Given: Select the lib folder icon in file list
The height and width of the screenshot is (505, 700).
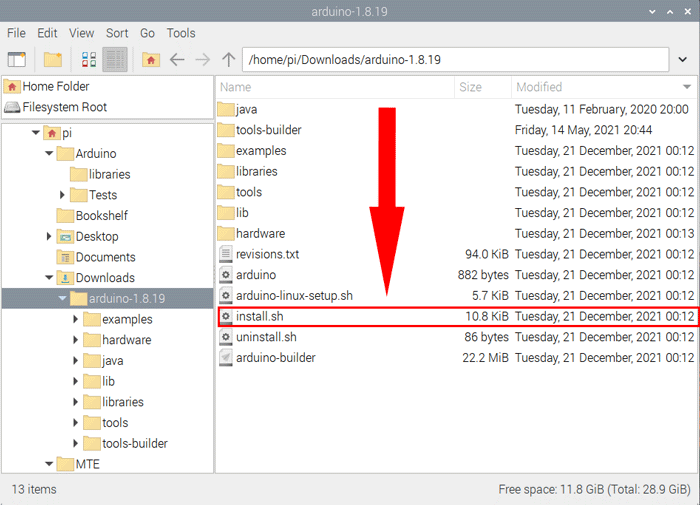Looking at the screenshot, I should [x=226, y=213].
